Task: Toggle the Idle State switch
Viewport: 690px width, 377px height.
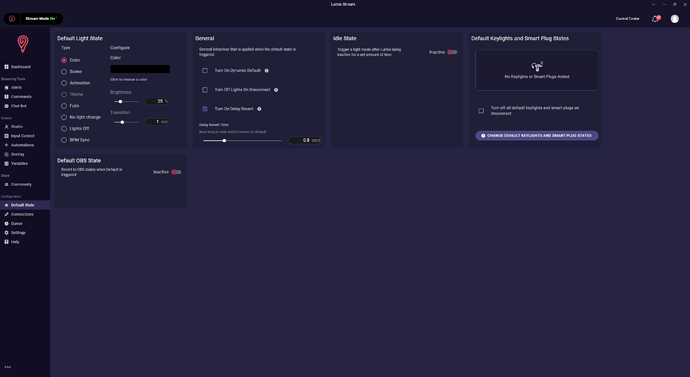Action: pos(452,52)
